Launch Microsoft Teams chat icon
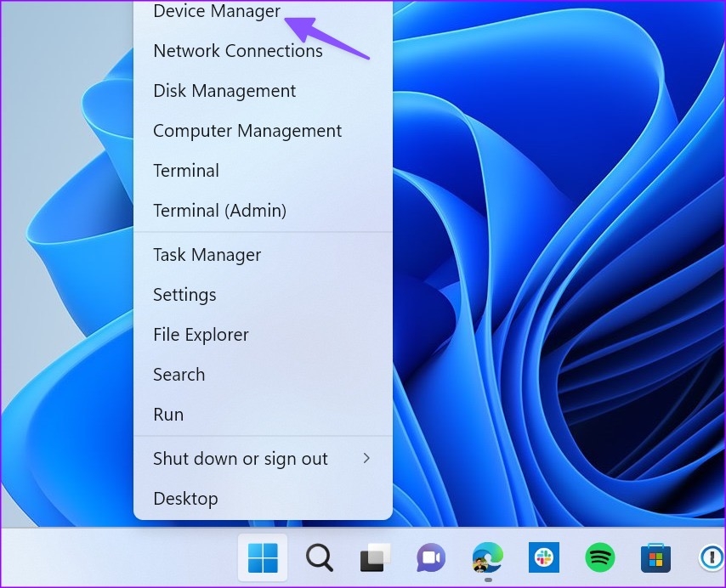The image size is (726, 588). tap(430, 558)
